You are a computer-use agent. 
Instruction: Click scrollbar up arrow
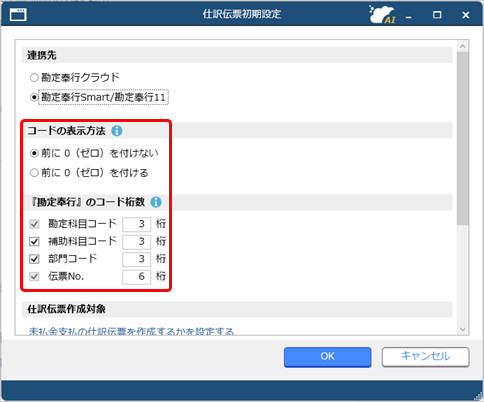(x=463, y=46)
